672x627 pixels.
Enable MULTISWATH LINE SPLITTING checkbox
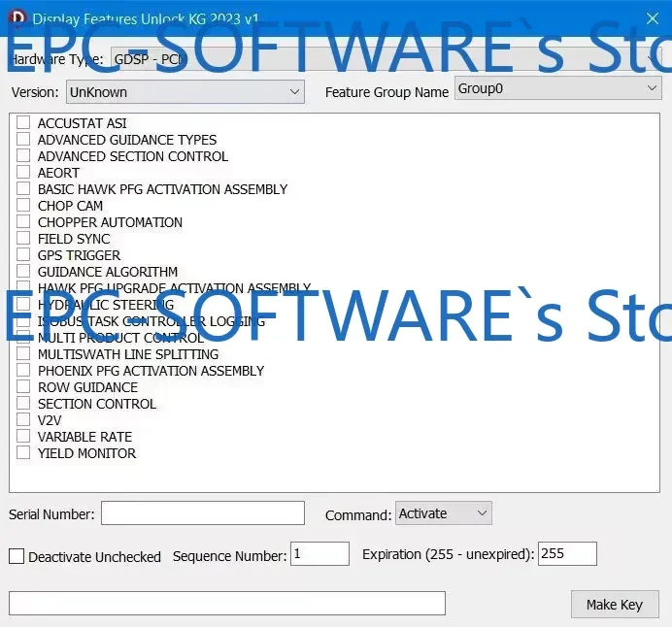pos(23,353)
